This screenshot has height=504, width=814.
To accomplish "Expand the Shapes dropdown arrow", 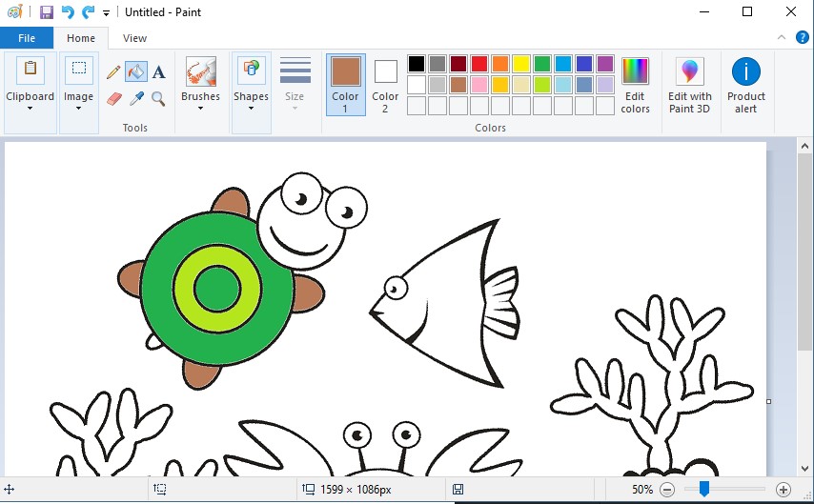I will (252, 109).
